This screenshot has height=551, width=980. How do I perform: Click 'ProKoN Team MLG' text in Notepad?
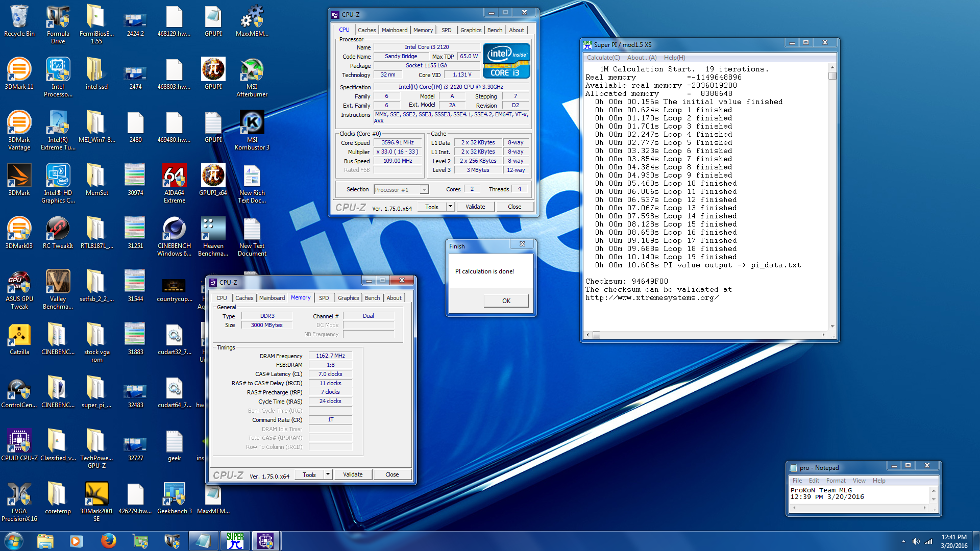click(x=821, y=490)
